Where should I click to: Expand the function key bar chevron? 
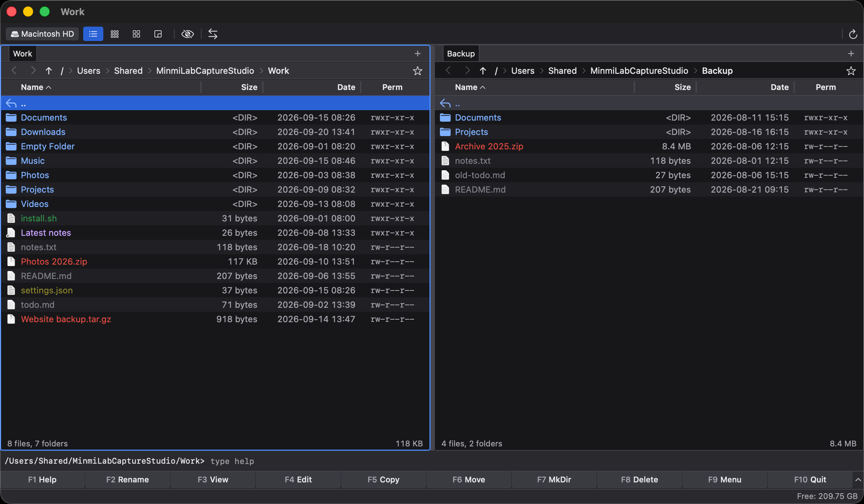(858, 480)
